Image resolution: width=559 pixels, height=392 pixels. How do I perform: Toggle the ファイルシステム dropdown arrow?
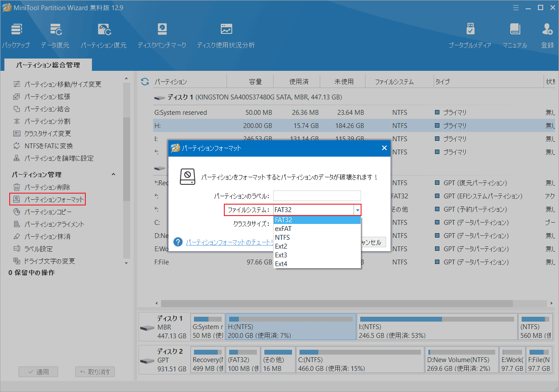point(358,210)
